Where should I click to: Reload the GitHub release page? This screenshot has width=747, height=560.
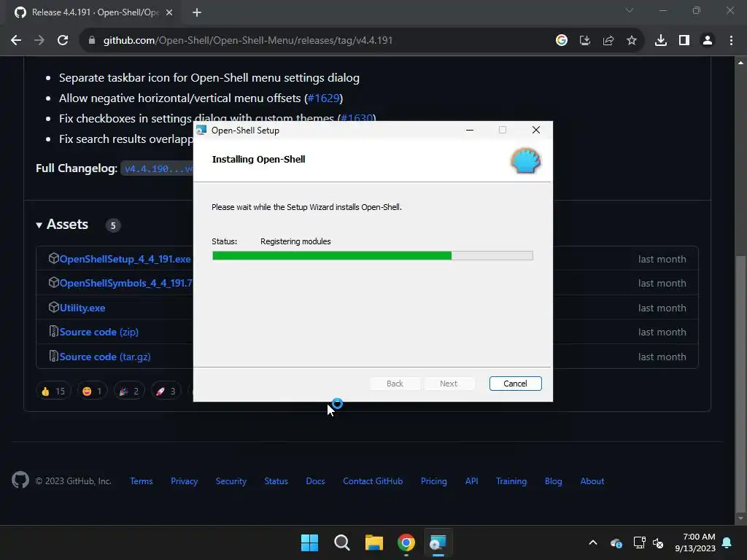tap(63, 41)
